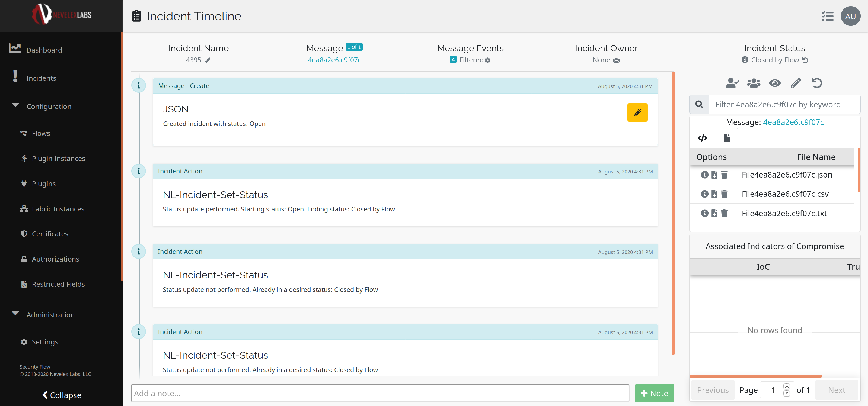Open the Message Events filter gear
This screenshot has width=868, height=406.
tap(487, 60)
